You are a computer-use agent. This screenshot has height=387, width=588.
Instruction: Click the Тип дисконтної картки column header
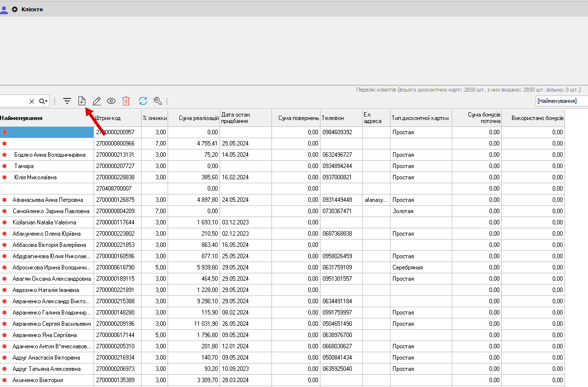point(420,118)
